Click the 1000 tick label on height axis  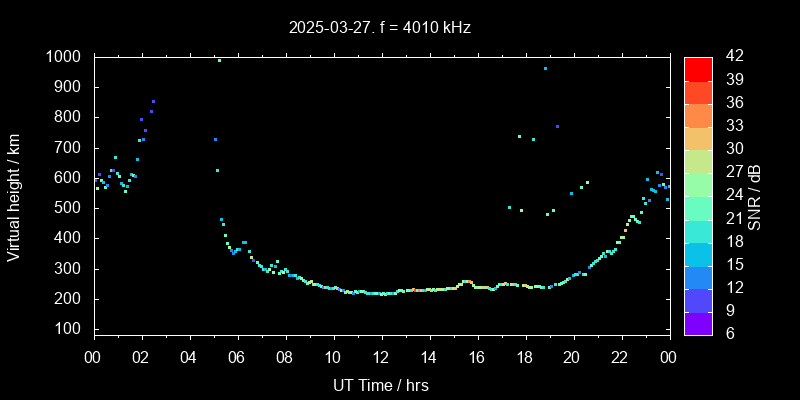pos(64,57)
